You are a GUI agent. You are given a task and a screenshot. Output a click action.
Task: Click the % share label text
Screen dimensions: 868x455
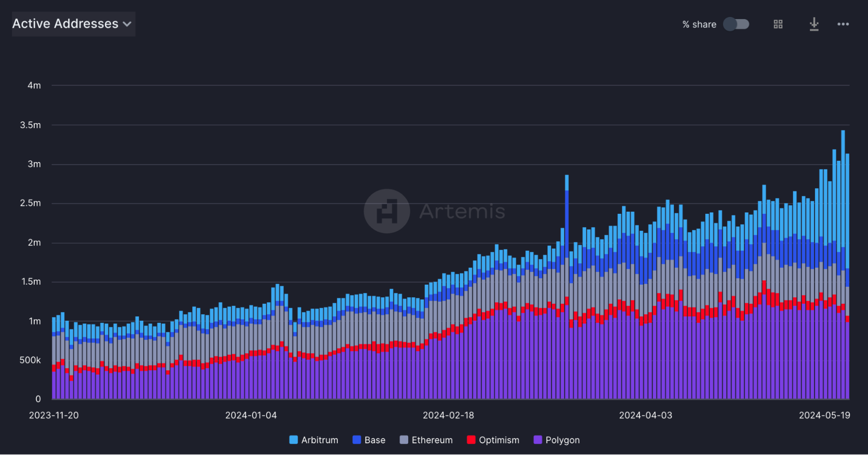(x=699, y=25)
